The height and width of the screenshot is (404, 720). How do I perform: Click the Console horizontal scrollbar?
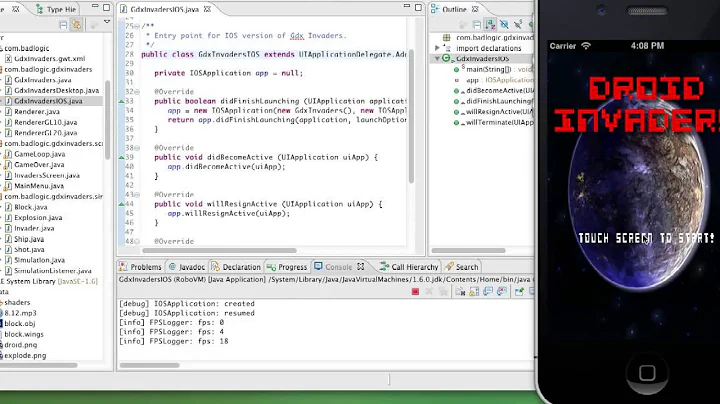coord(149,365)
